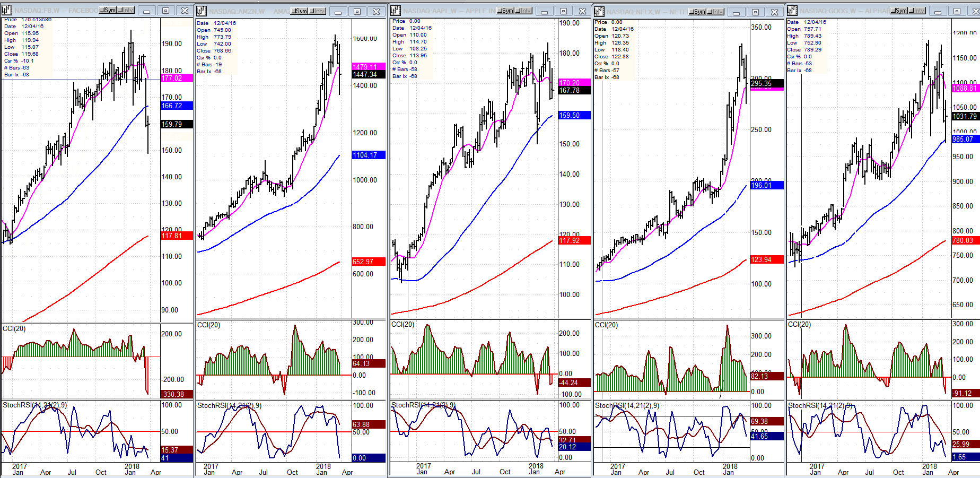Open the Netflix chart window icon menu

pyautogui.click(x=599, y=12)
